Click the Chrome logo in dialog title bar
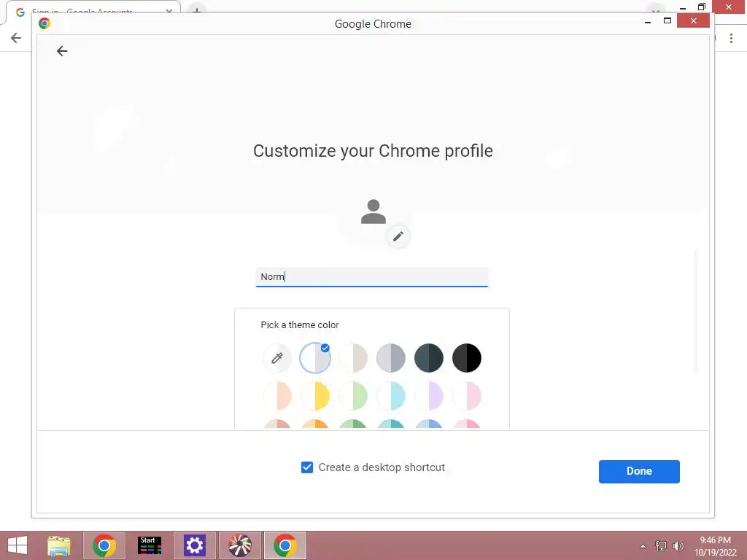The width and height of the screenshot is (747, 560). 44,23
